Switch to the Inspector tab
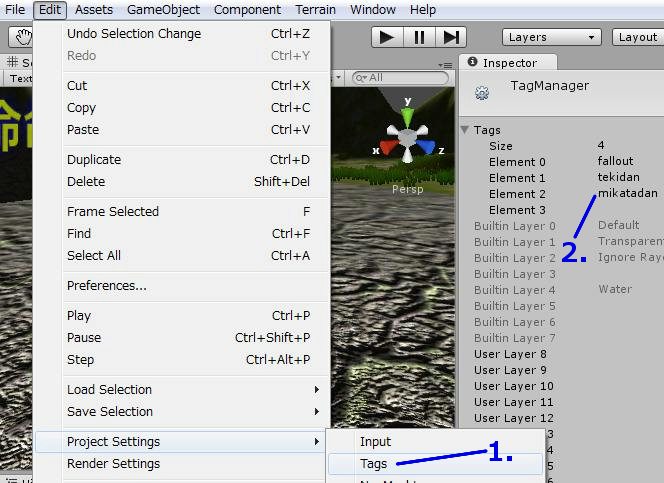664x483 pixels. pyautogui.click(x=508, y=63)
